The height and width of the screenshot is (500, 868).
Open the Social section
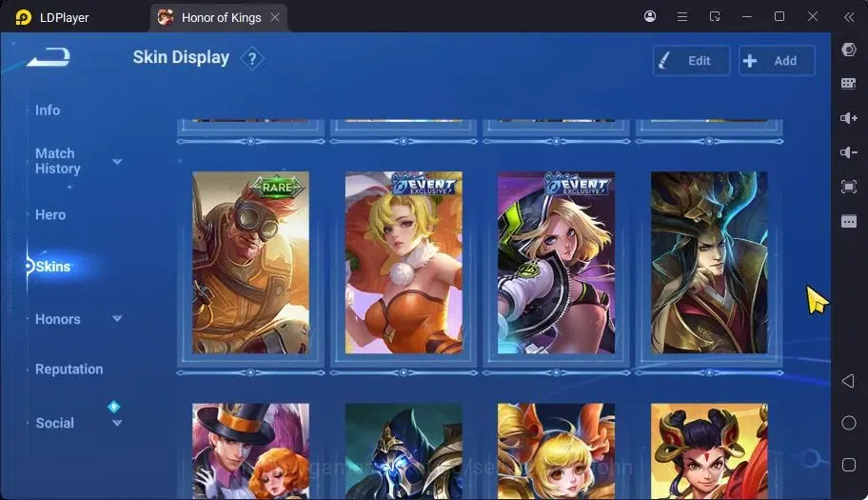[x=54, y=423]
